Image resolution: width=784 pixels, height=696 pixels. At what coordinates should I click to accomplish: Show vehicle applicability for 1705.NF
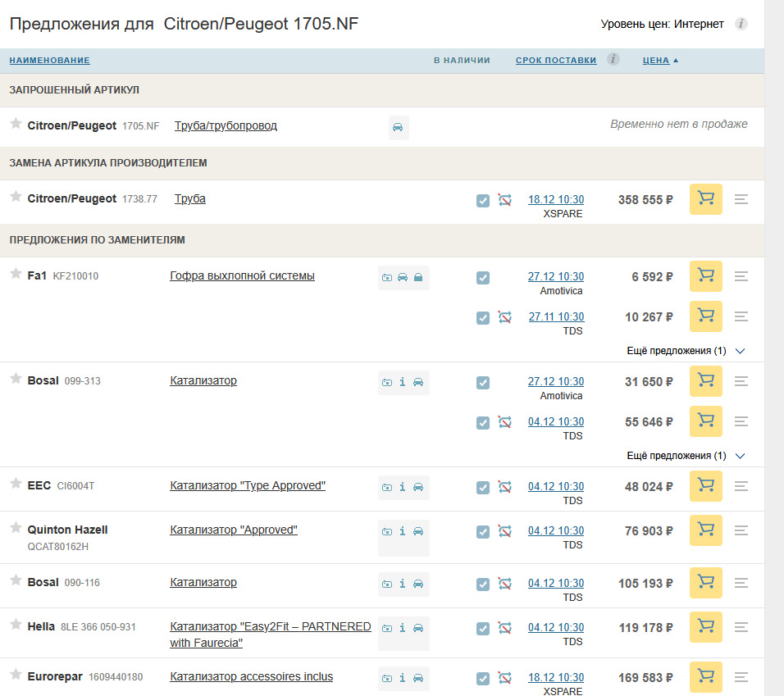pos(398,127)
